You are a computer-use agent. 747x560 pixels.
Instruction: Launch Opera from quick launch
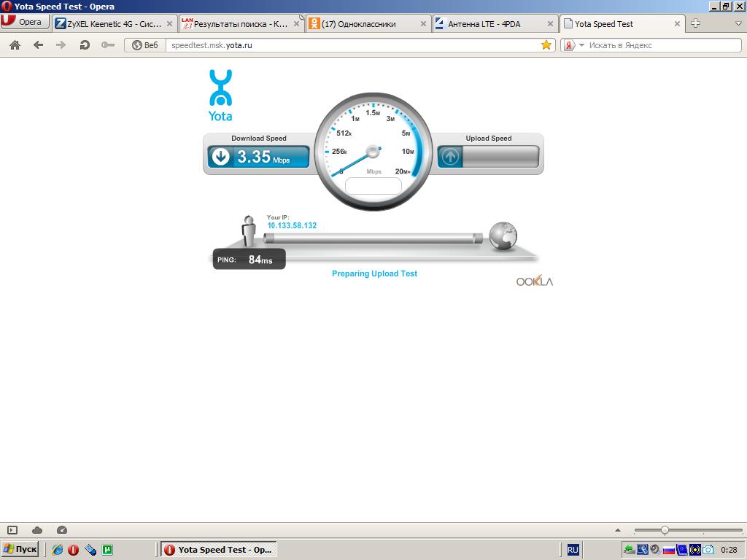74,550
